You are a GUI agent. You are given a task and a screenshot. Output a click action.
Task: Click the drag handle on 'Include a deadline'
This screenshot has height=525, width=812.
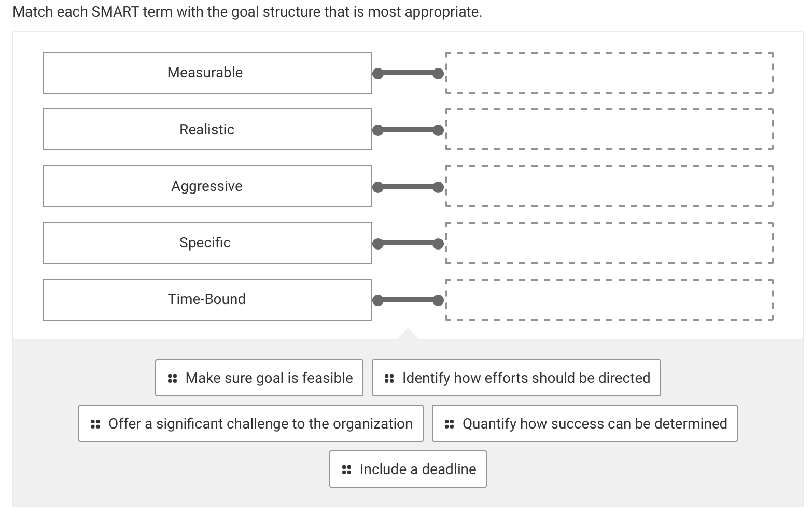[346, 469]
